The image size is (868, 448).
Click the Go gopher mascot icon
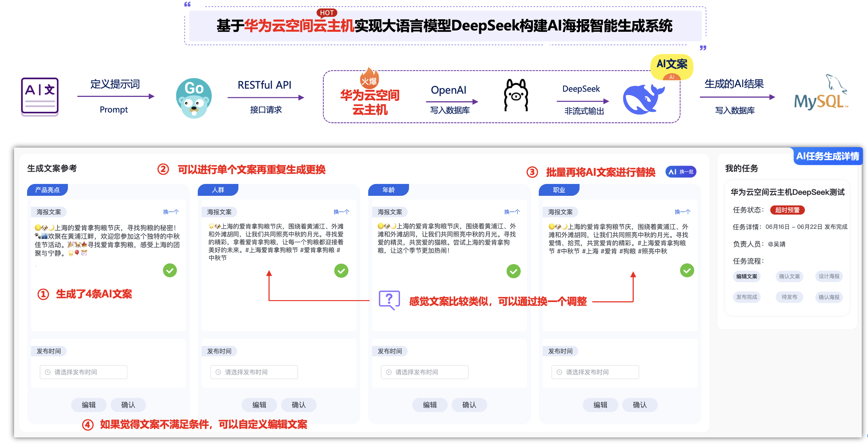(x=194, y=98)
